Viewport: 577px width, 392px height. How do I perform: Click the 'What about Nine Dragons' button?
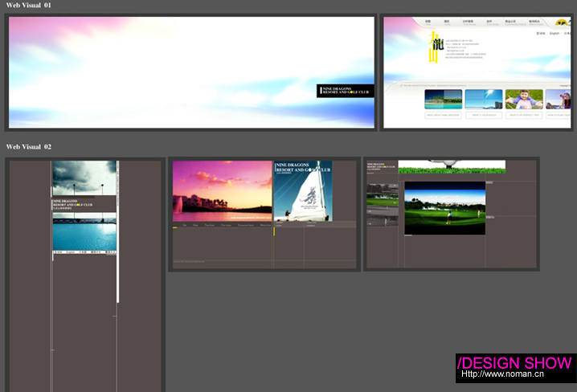tap(442, 116)
